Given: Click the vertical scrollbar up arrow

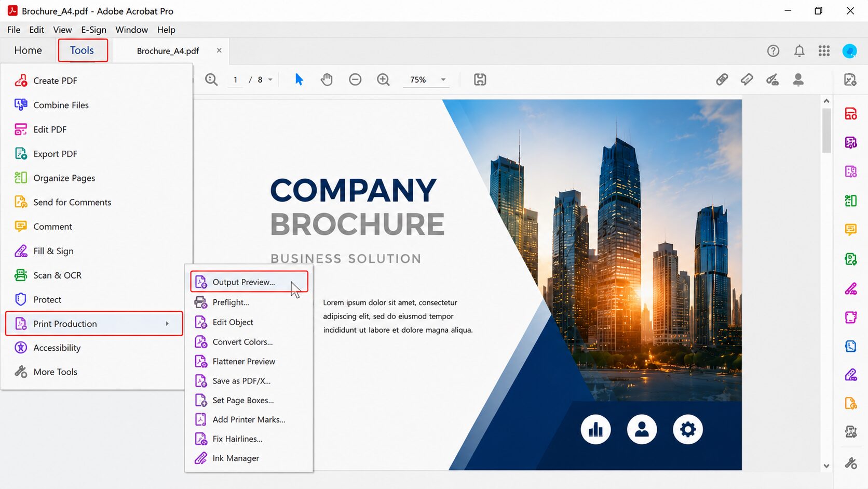Looking at the screenshot, I should click(x=826, y=101).
